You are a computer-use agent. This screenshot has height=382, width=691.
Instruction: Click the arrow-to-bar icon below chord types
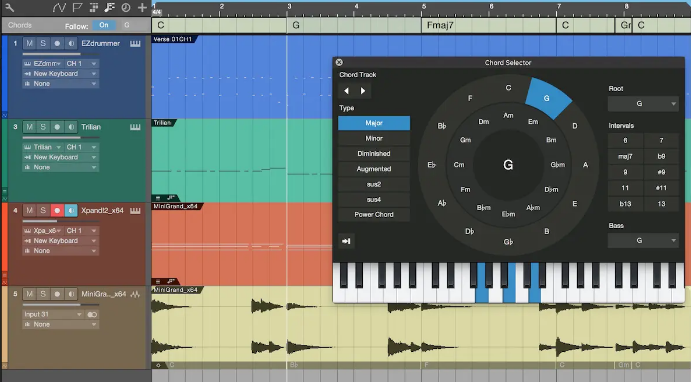click(346, 241)
